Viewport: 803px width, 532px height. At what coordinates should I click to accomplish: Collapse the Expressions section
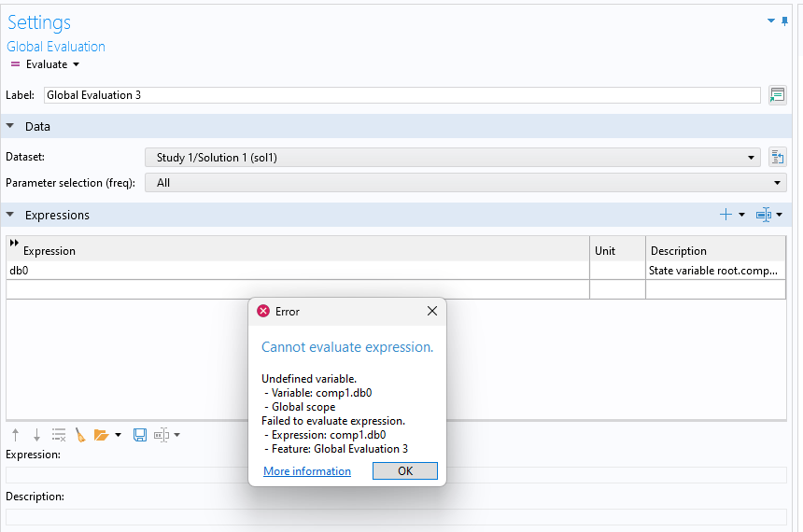11,215
